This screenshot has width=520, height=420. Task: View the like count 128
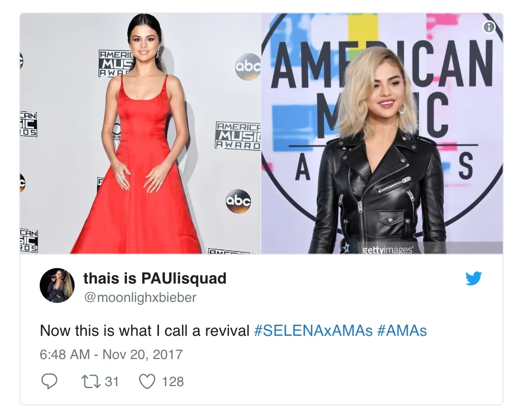(x=173, y=382)
